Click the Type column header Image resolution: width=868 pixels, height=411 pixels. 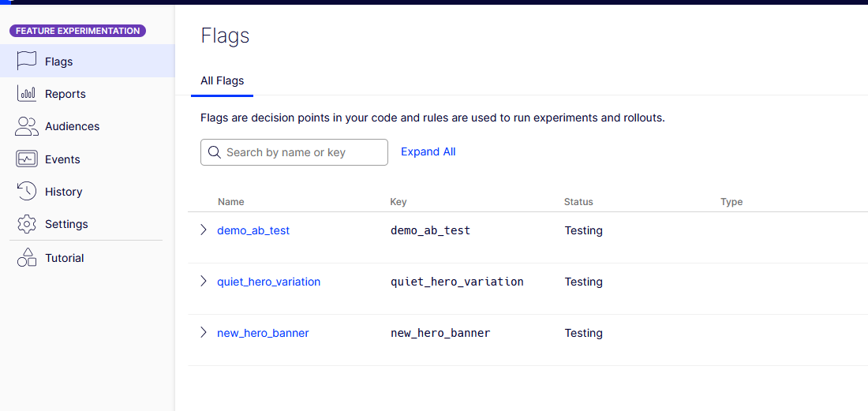click(x=731, y=202)
